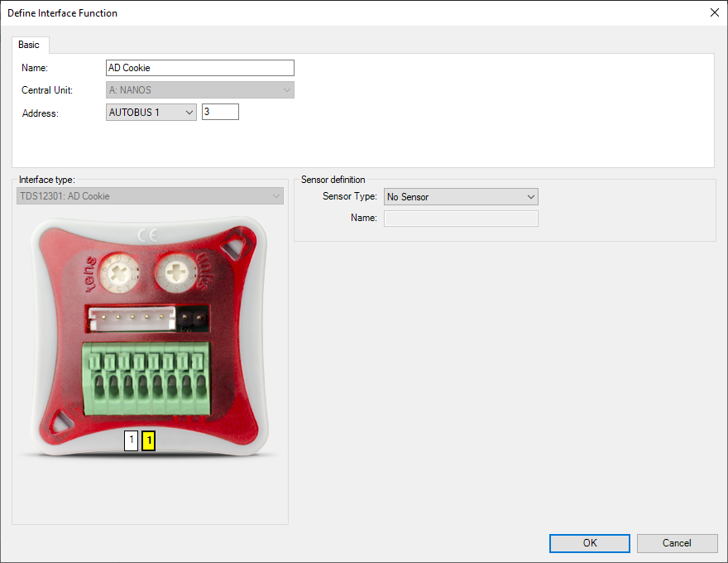The width and height of the screenshot is (728, 563).
Task: Click the Cancel button
Action: click(677, 543)
